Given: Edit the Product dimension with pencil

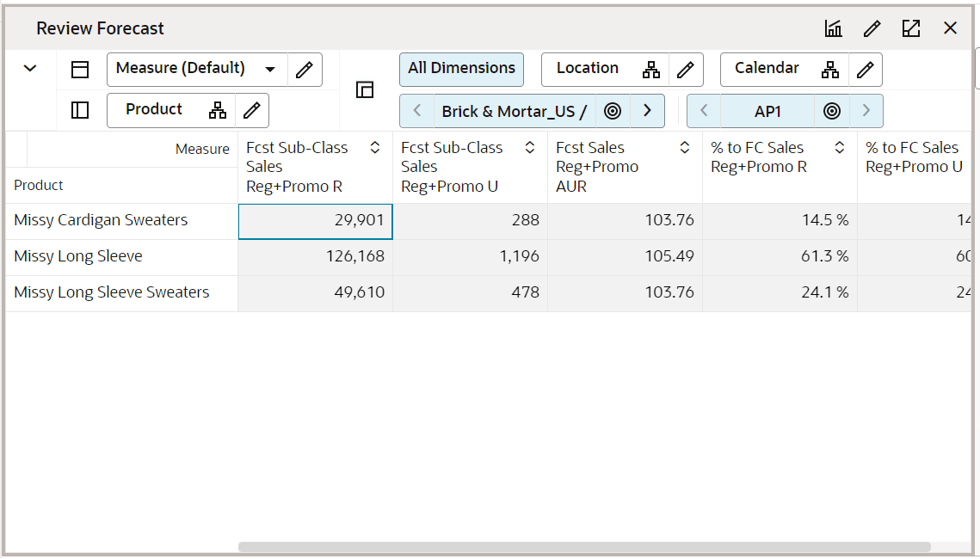Looking at the screenshot, I should coord(252,111).
